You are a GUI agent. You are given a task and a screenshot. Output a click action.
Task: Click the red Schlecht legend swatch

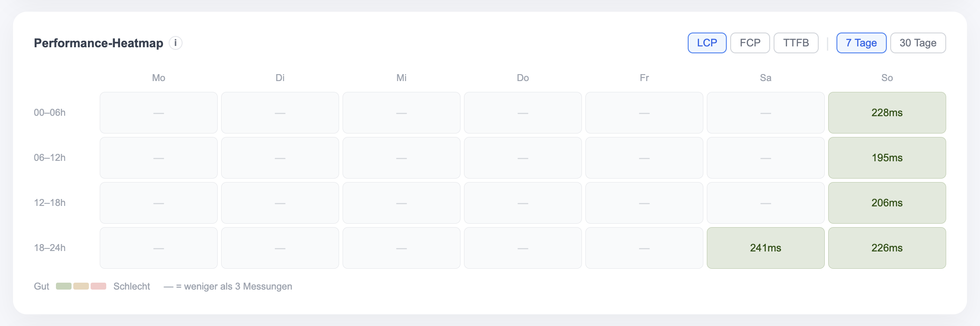[99, 286]
